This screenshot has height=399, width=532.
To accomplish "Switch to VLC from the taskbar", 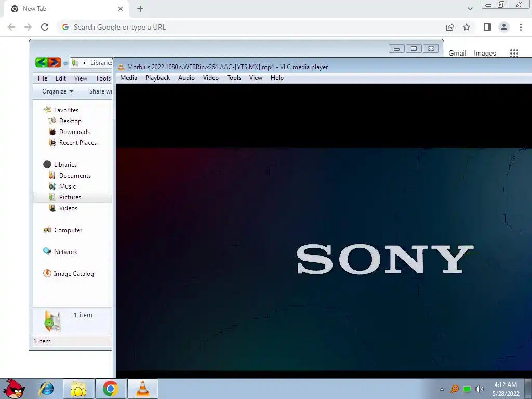I will [142, 389].
